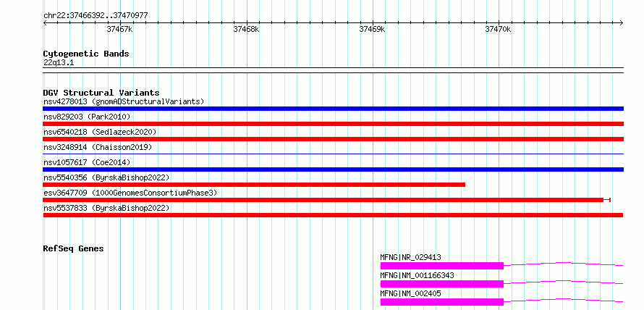Select the Cytogenetic Bands track heading
Image resolution: width=644 pixels, height=310 pixels.
pyautogui.click(x=86, y=54)
